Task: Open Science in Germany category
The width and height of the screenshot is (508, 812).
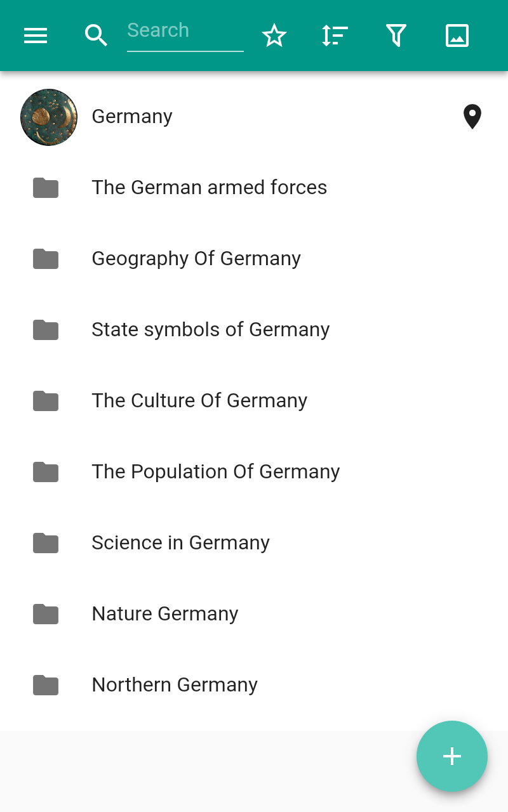Action: click(x=180, y=543)
